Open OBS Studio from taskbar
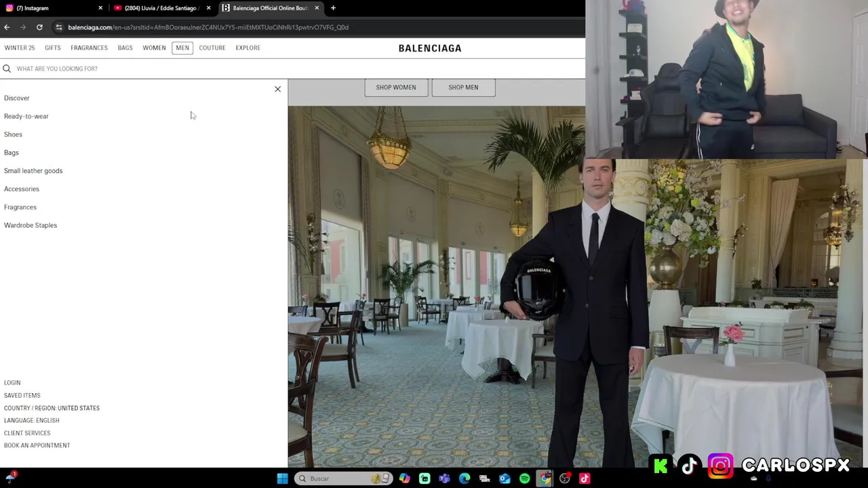 pos(565,479)
